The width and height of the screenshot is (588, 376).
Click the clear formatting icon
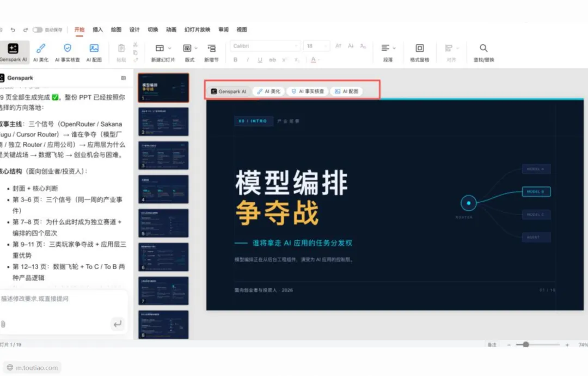pyautogui.click(x=363, y=46)
